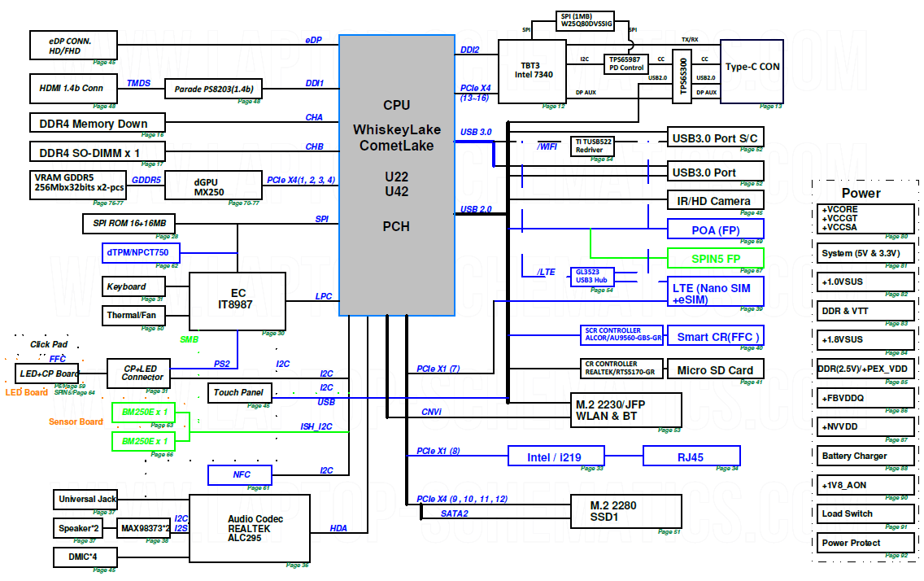Click the orange Sensor Board label

coord(76,422)
